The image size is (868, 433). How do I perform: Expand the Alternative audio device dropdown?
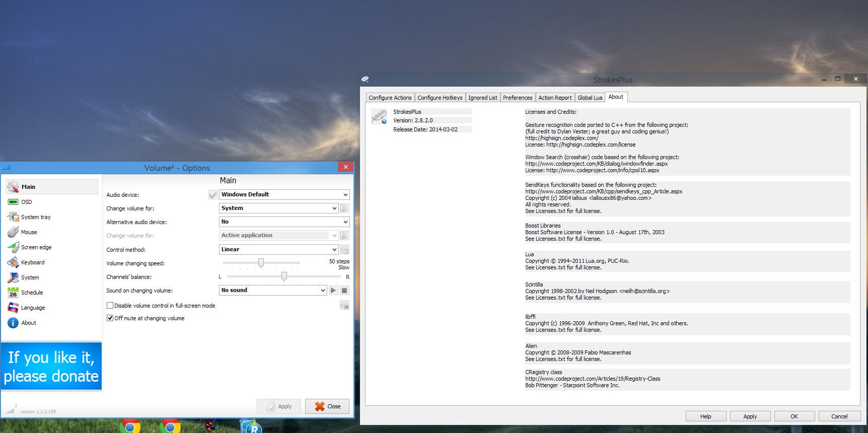coord(284,222)
